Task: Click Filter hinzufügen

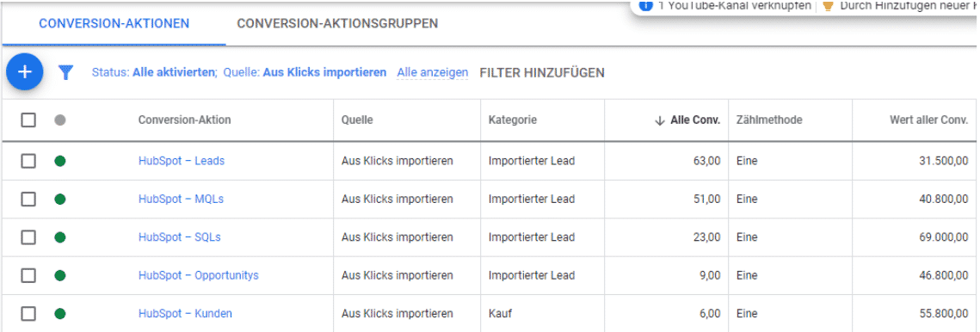Action: coord(542,72)
